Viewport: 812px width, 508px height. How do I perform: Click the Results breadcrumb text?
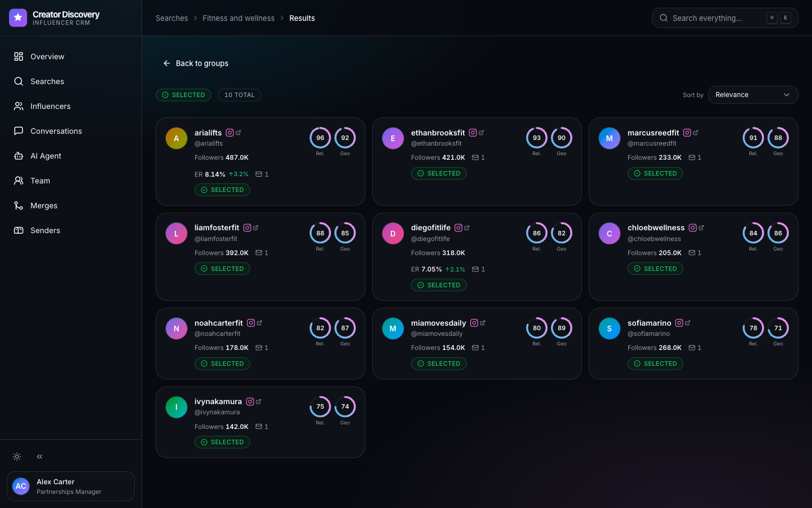(x=302, y=18)
